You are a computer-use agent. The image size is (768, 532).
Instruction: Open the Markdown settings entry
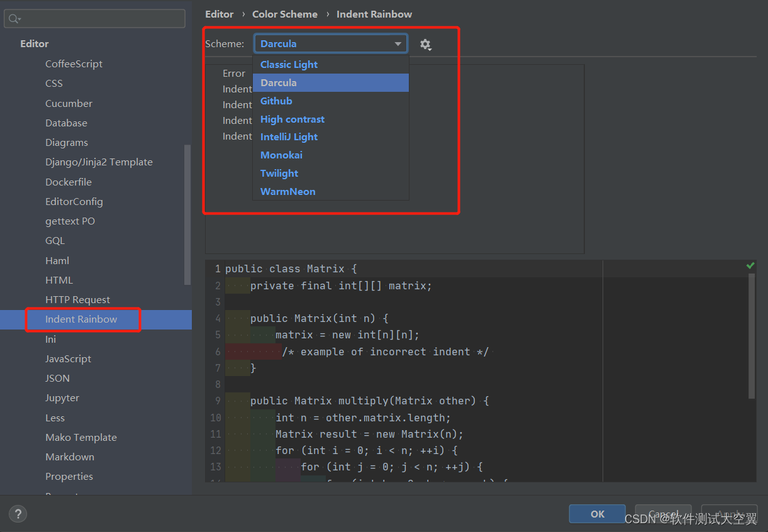[x=70, y=457]
